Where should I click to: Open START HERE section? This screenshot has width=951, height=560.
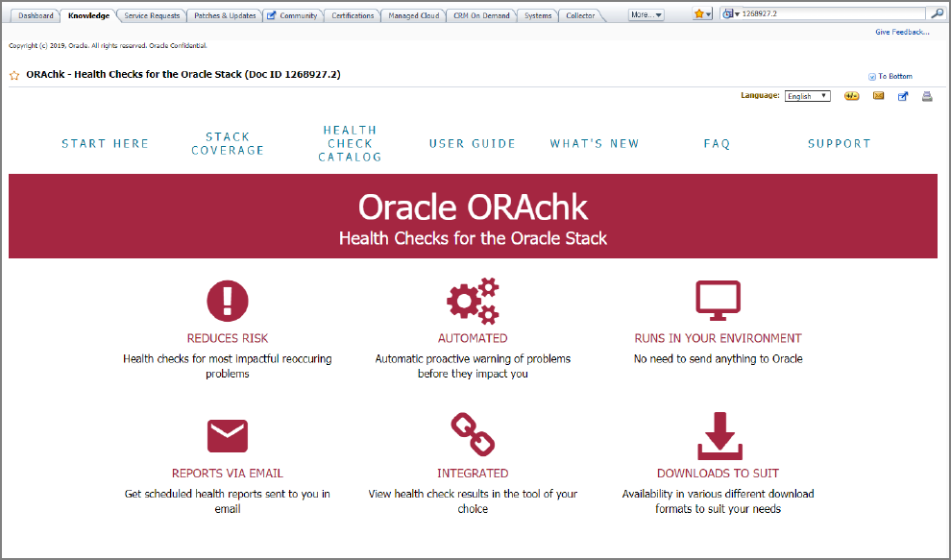click(105, 144)
